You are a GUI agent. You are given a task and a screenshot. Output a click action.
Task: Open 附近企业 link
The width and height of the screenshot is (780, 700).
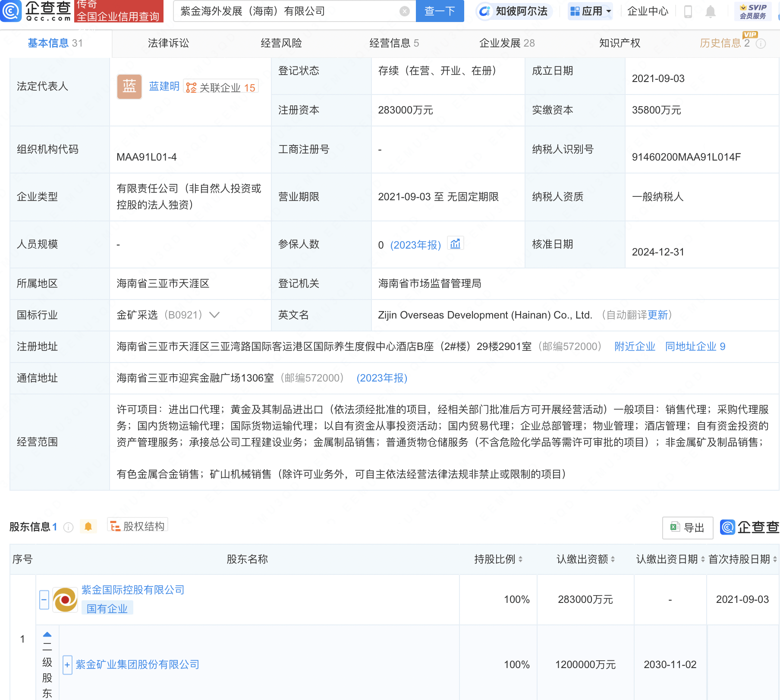pyautogui.click(x=635, y=347)
